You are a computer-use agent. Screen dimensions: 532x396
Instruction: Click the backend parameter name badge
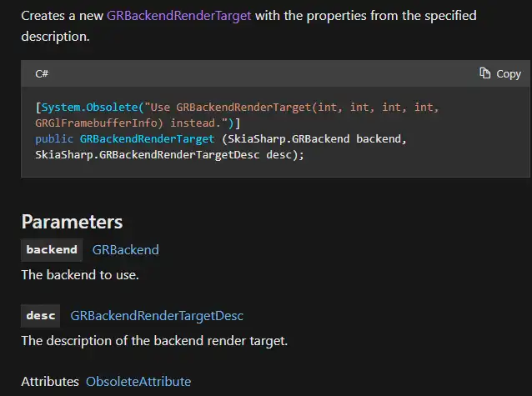point(52,250)
